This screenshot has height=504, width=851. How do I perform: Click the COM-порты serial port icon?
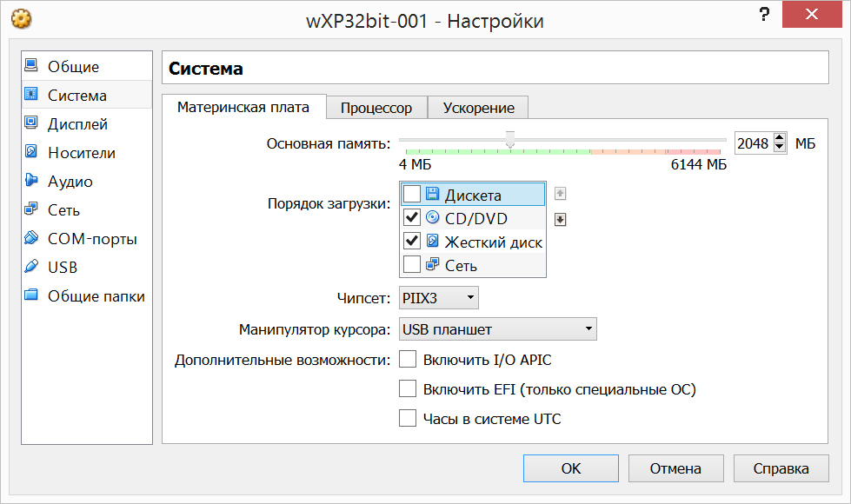coord(31,238)
